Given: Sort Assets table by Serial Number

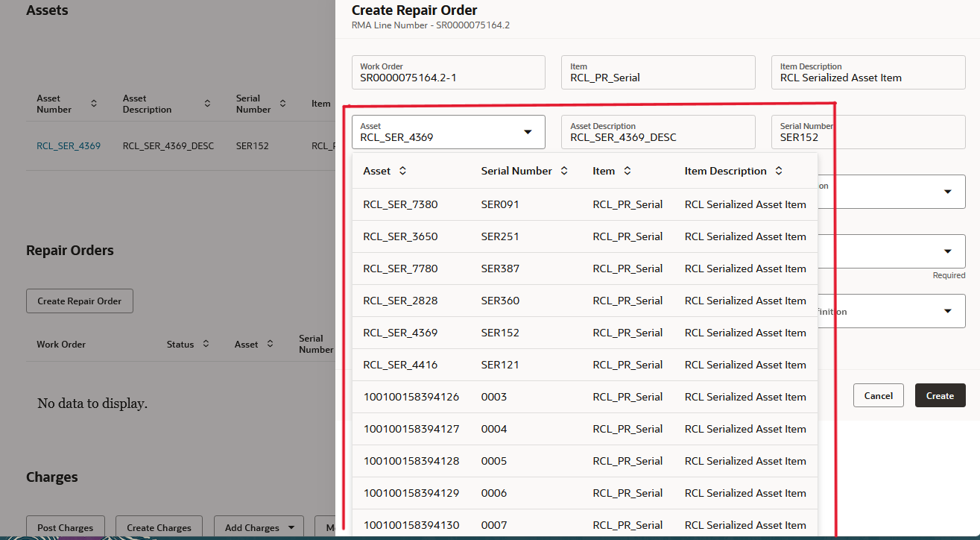Looking at the screenshot, I should 283,104.
